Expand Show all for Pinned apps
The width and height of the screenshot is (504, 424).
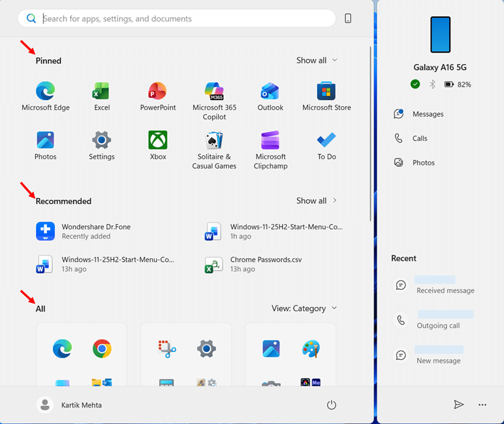pos(317,60)
